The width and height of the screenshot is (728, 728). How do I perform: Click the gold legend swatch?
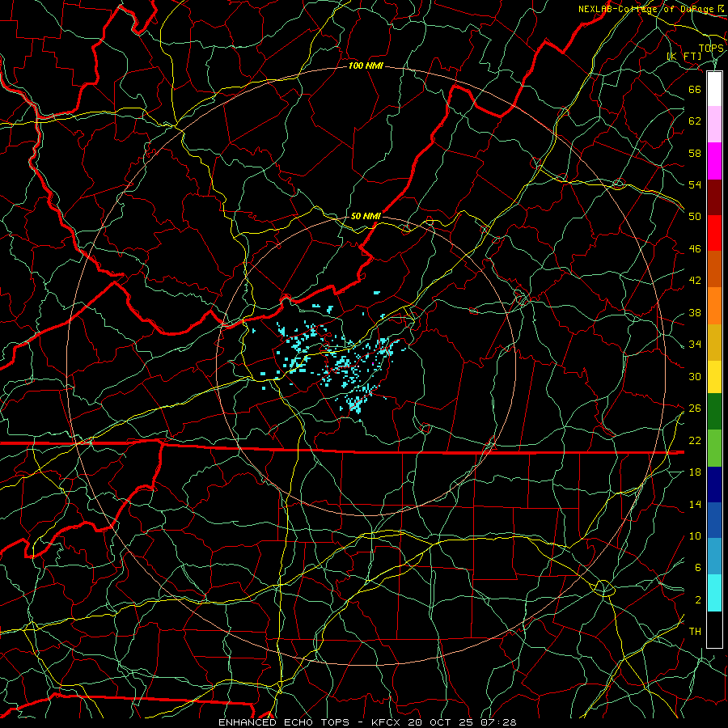pyautogui.click(x=714, y=342)
